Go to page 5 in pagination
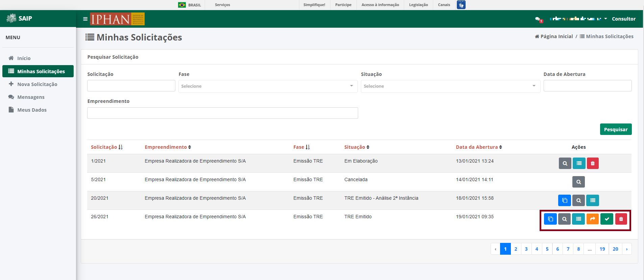The width and height of the screenshot is (644, 280). click(x=547, y=249)
